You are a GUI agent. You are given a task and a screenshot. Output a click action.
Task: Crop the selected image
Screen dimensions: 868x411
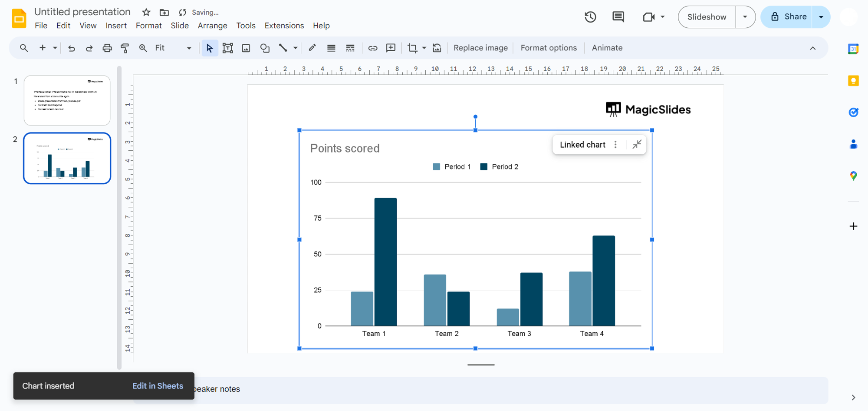coord(412,48)
